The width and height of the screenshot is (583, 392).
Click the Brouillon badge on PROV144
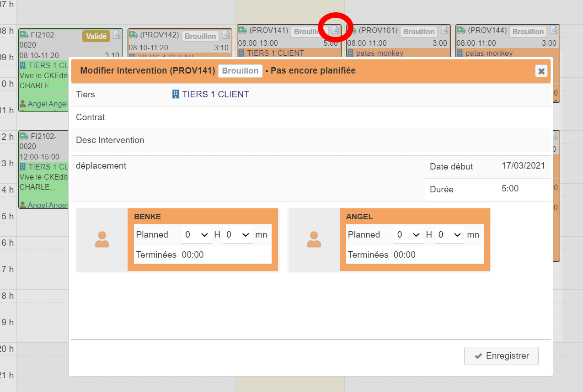point(528,32)
